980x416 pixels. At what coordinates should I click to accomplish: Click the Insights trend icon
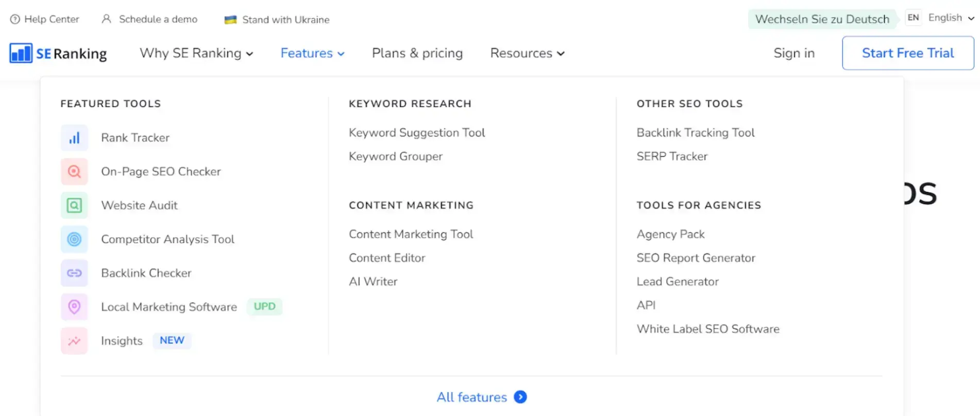click(x=74, y=341)
